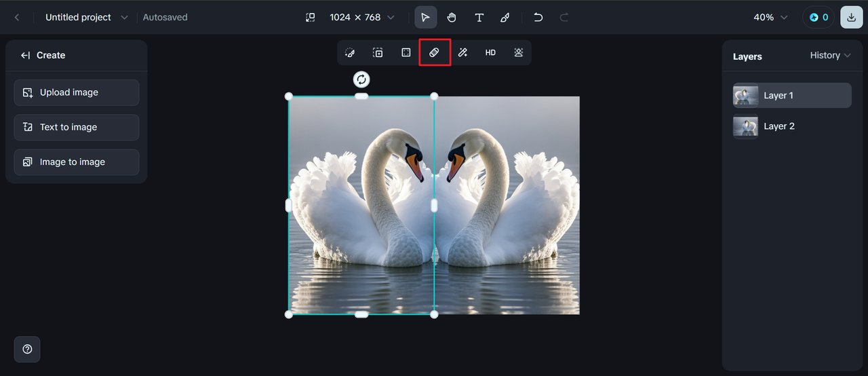Screen dimensions: 868x376
Task: Click the Layer 1 thumbnail
Action: click(x=746, y=96)
